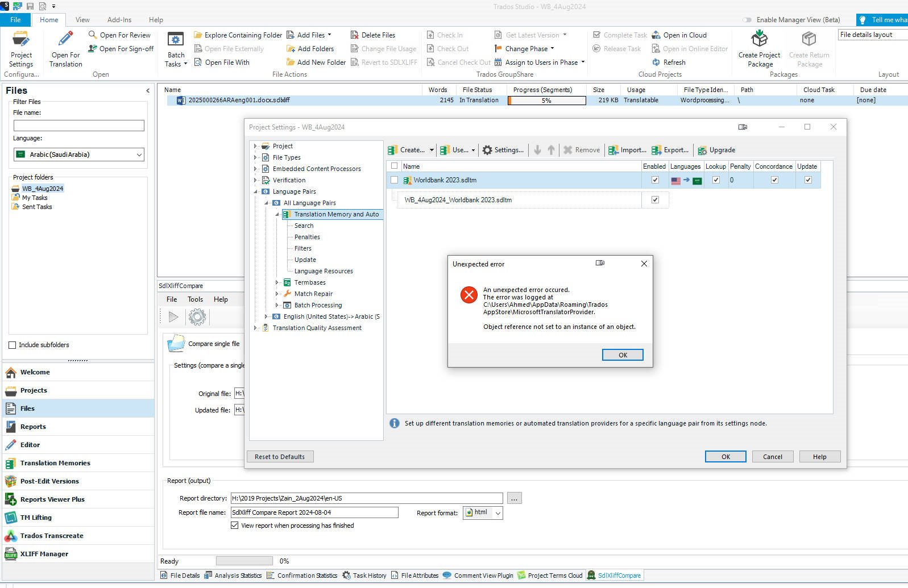908x588 pixels.
Task: Open TM Lifting view
Action: 78,518
